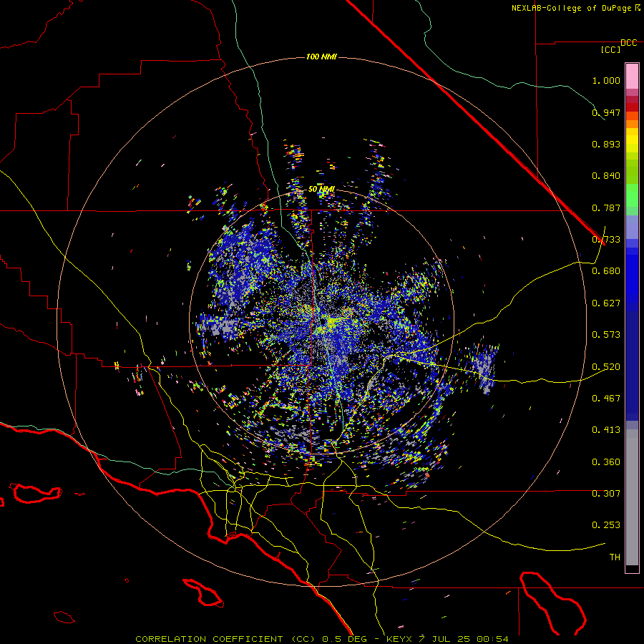Click the [CC] legend unit label
The image size is (644, 644).
click(610, 49)
